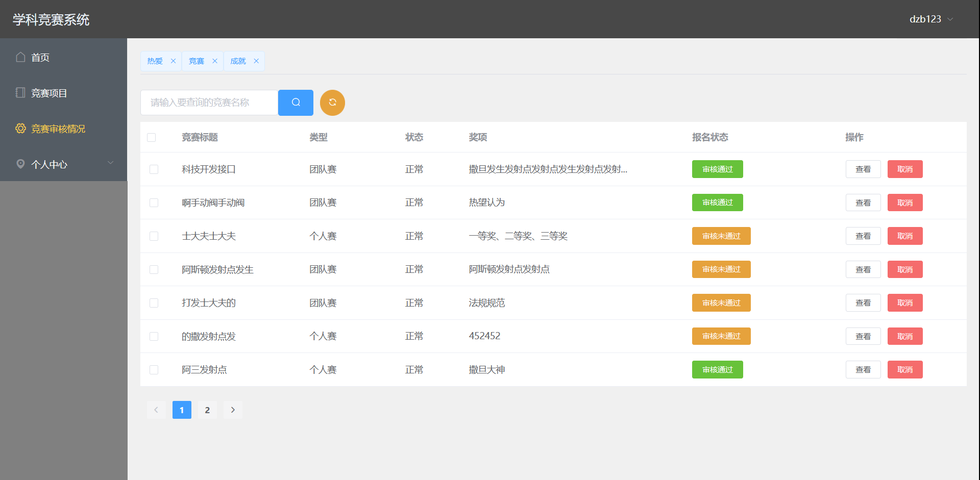The image size is (980, 480).
Task: Open the dzb123 user dropdown
Action: (931, 19)
